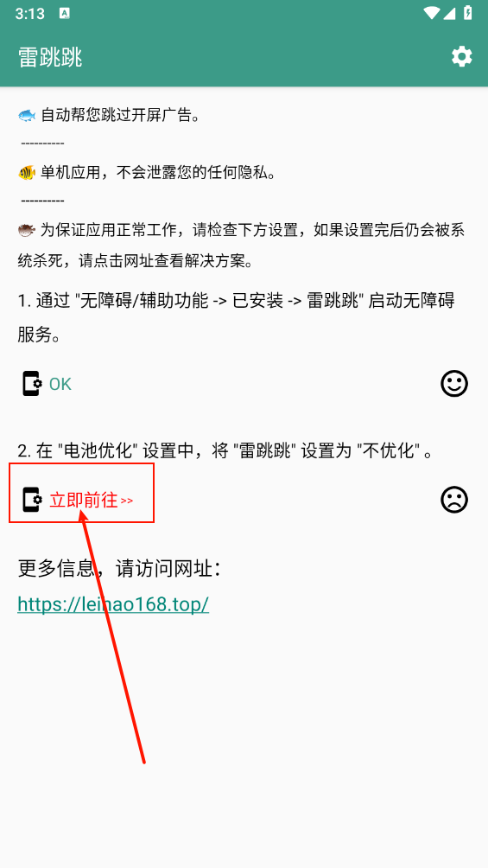The height and width of the screenshot is (868, 488).
Task: Tap the 雷跳跳 app title
Action: [x=50, y=57]
